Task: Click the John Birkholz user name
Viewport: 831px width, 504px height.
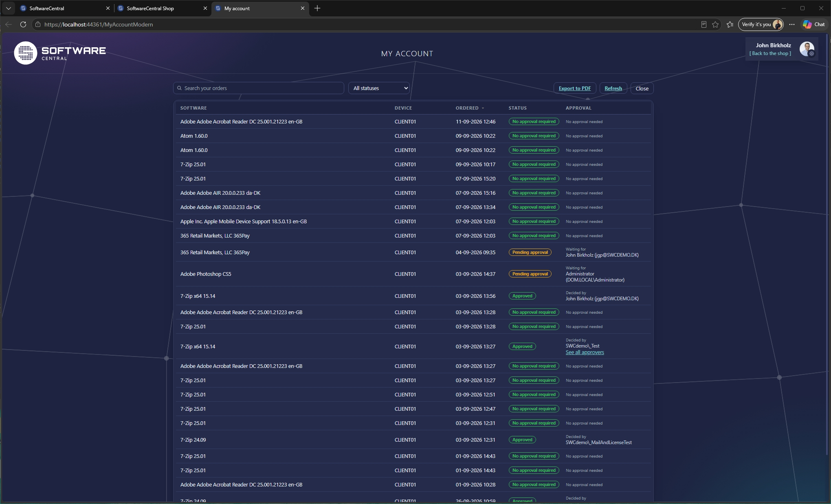Action: tap(773, 45)
